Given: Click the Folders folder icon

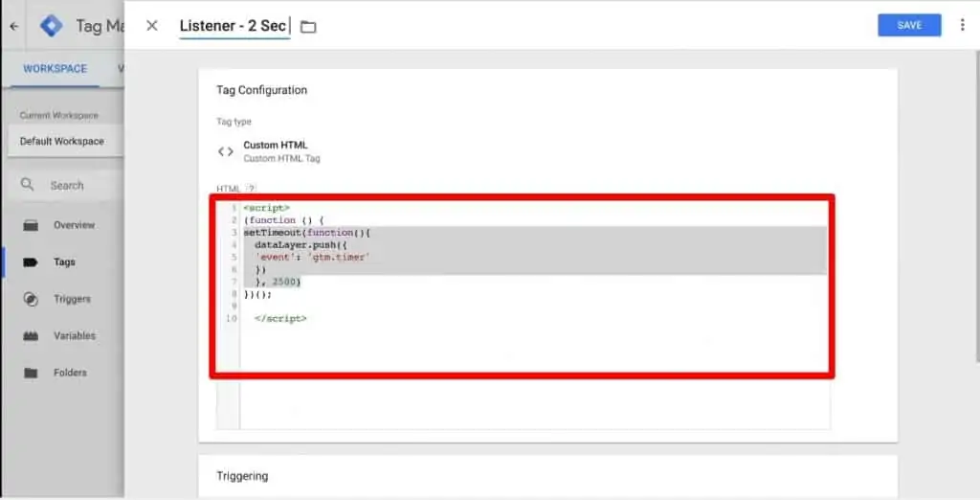Looking at the screenshot, I should click(x=31, y=373).
